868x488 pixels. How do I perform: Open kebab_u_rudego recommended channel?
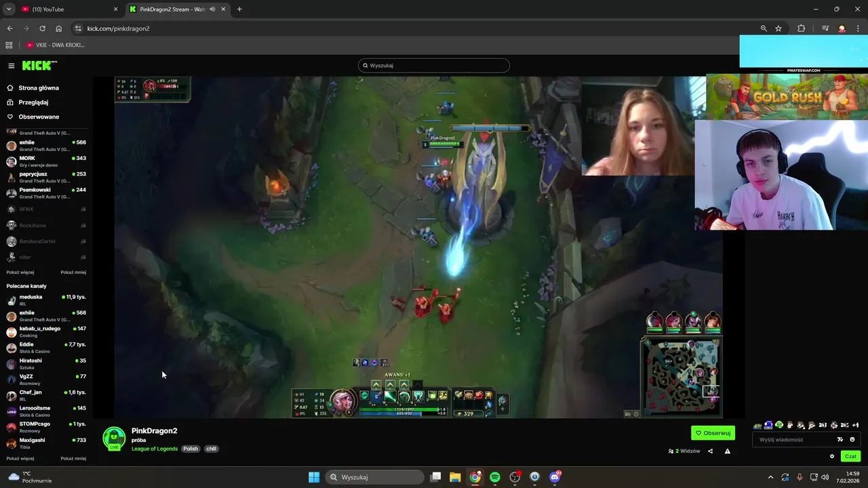tap(46, 332)
